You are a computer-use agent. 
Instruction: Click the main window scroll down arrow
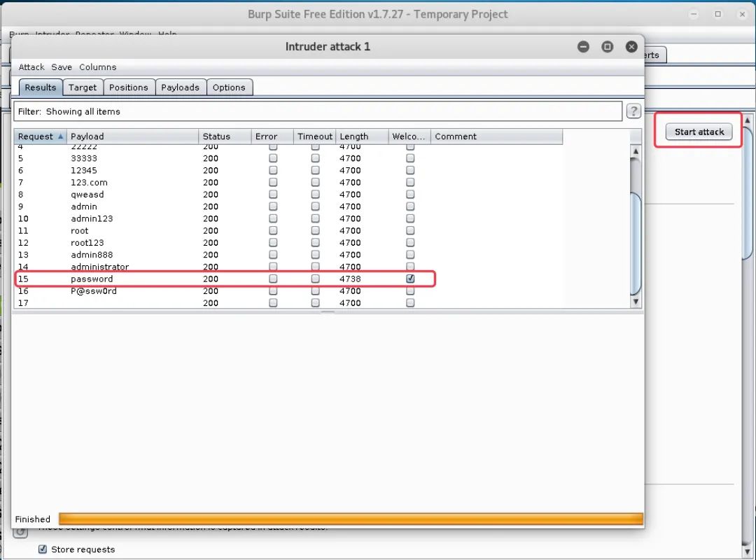tap(748, 551)
